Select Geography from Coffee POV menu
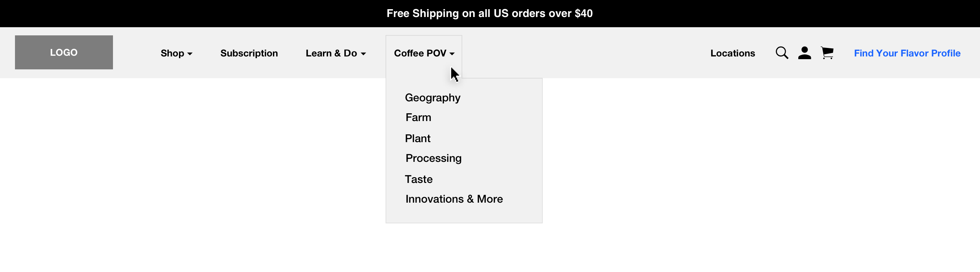This screenshot has width=980, height=272. [x=432, y=98]
